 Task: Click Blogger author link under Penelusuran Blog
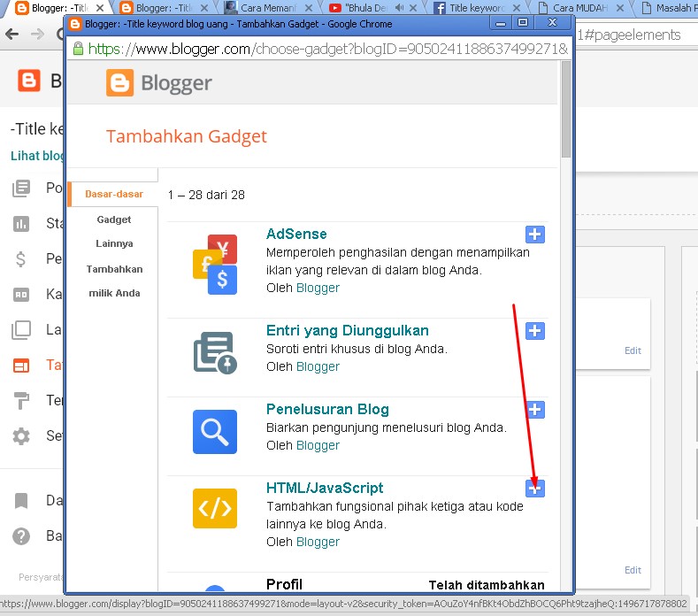coord(318,445)
